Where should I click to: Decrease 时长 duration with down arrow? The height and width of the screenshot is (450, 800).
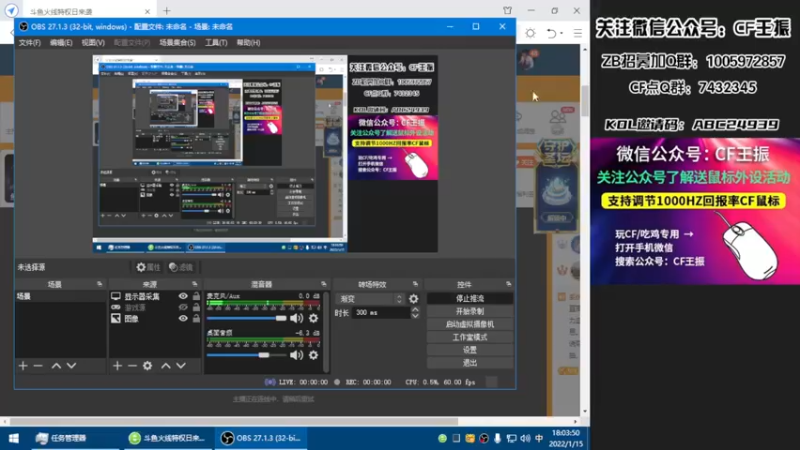(x=415, y=316)
